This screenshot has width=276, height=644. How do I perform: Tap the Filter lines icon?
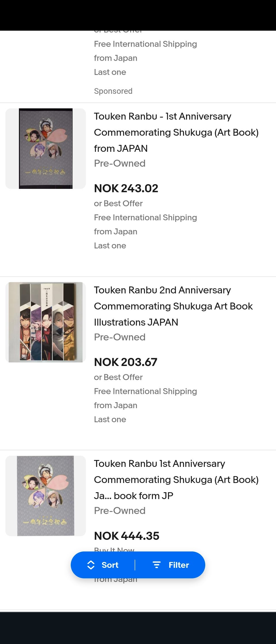point(156,565)
